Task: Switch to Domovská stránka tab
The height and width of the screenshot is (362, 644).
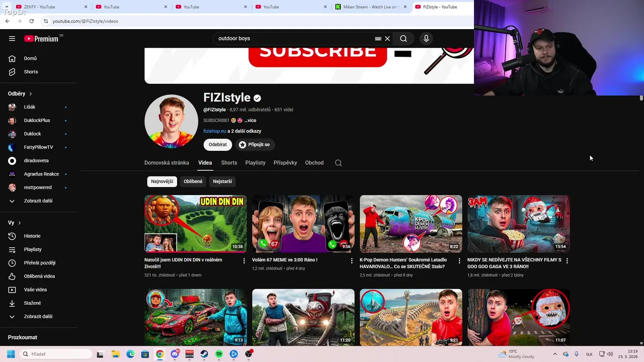Action: pos(167,163)
